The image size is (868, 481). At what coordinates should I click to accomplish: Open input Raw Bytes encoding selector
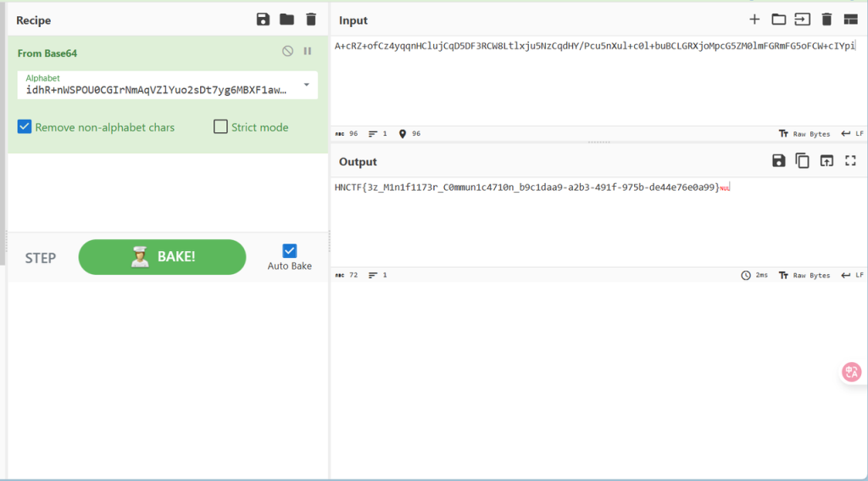coord(804,133)
